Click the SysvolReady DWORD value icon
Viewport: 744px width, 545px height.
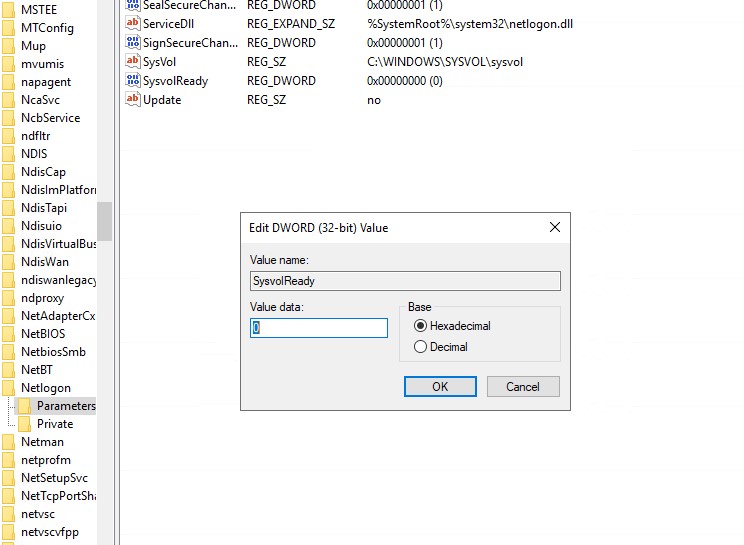[132, 80]
